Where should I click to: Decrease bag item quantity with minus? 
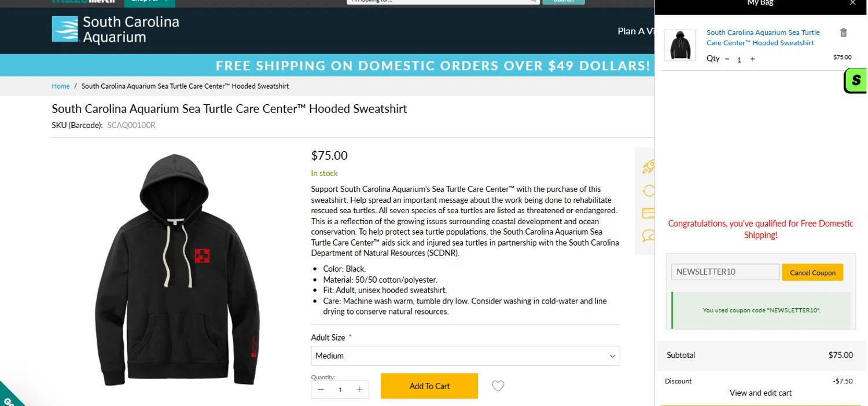click(727, 59)
